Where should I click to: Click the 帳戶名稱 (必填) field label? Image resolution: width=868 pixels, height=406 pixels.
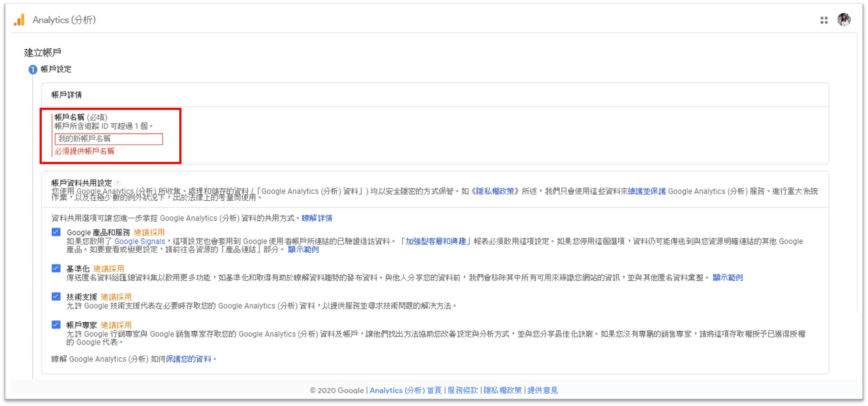point(81,117)
